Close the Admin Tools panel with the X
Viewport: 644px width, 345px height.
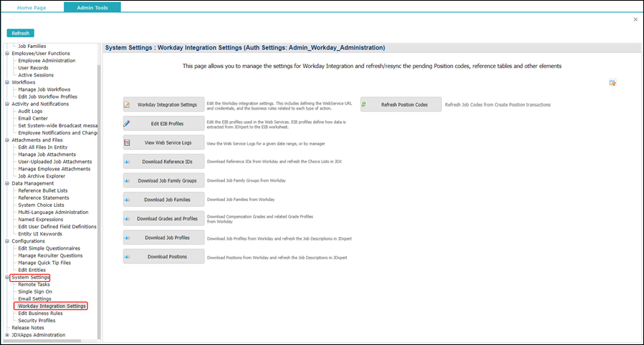coord(635,19)
